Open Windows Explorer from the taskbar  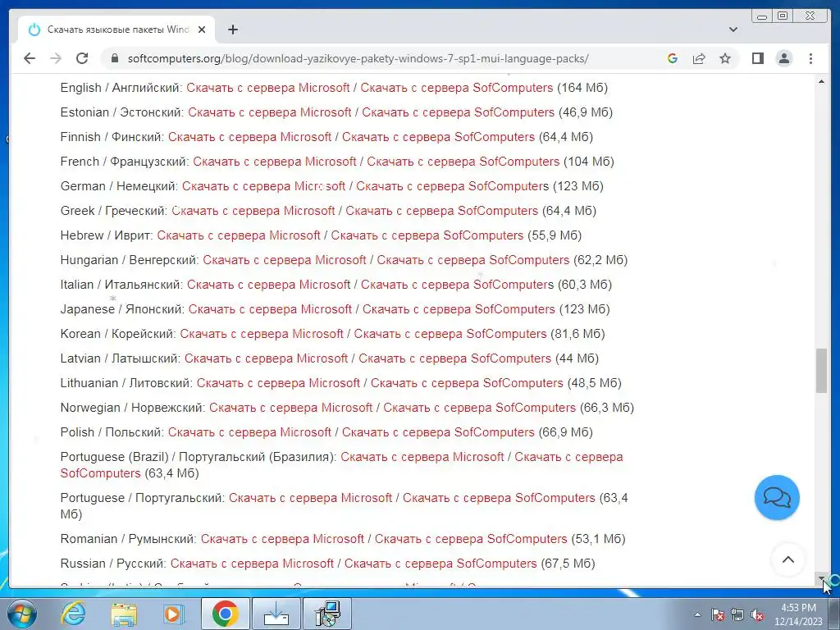pos(124,614)
